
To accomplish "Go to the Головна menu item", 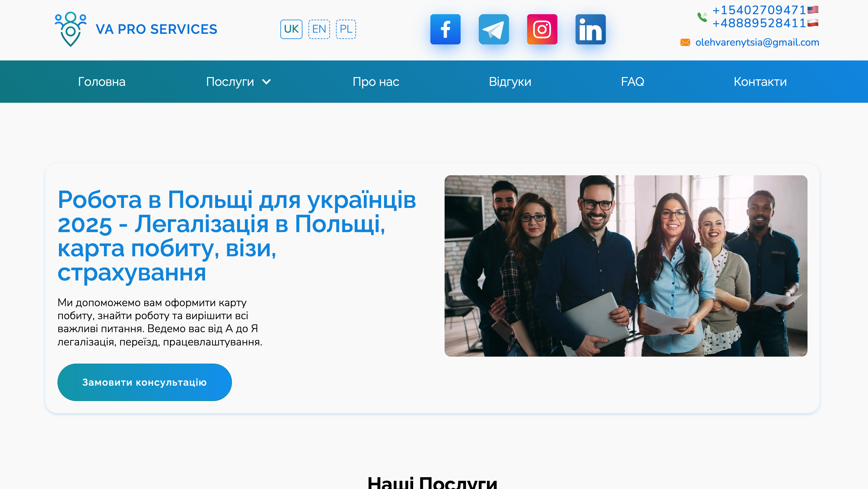I will point(101,82).
